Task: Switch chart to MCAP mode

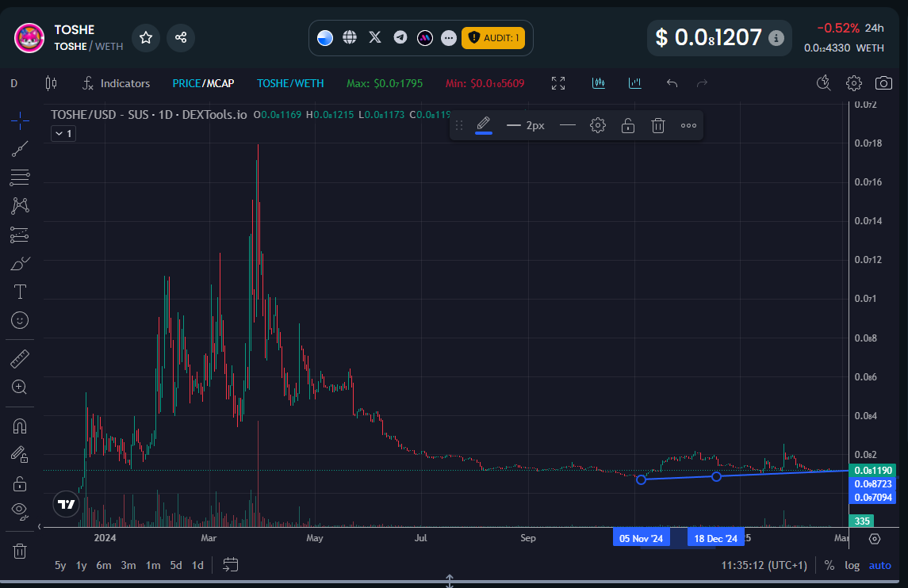Action: coord(220,83)
